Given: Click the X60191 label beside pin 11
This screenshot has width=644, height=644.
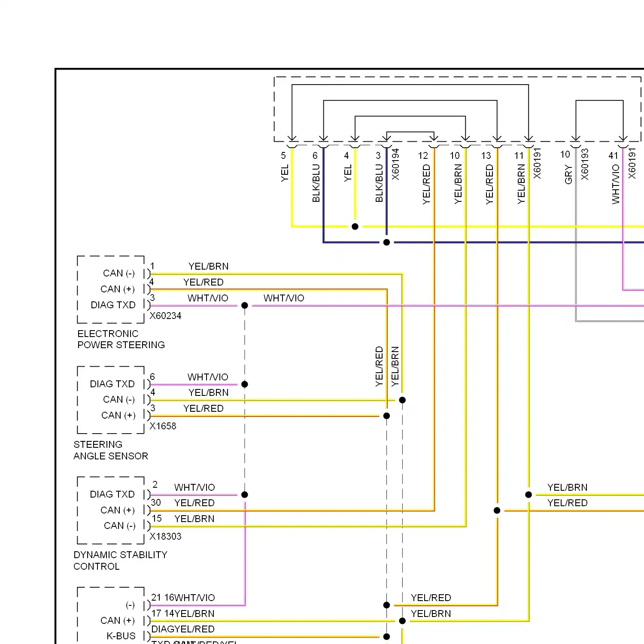Looking at the screenshot, I should (x=537, y=163).
